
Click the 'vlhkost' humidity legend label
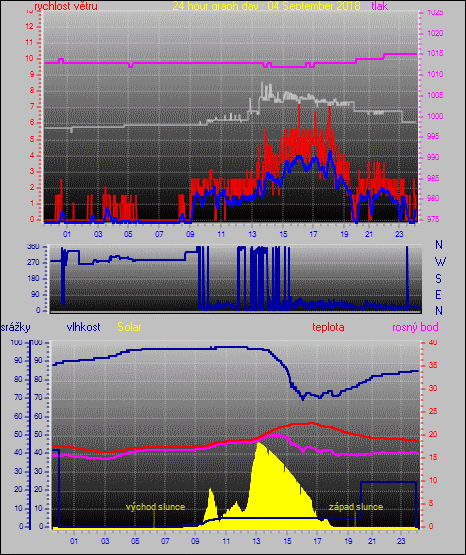pyautogui.click(x=84, y=327)
